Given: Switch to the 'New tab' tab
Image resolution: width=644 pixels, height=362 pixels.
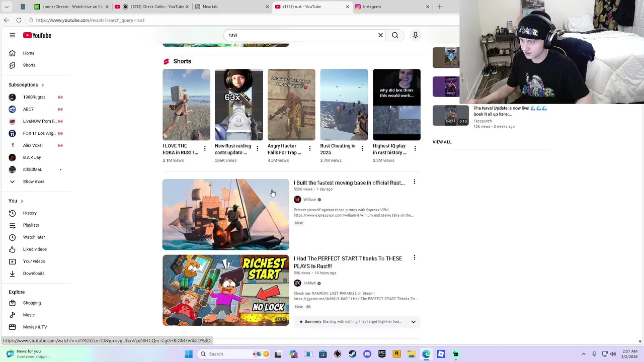Looking at the screenshot, I should click(x=232, y=7).
